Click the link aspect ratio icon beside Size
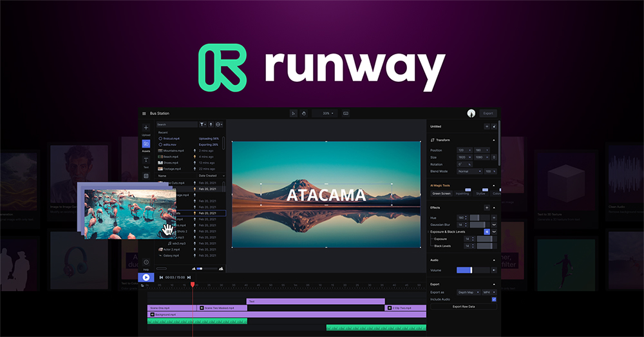 coord(494,157)
